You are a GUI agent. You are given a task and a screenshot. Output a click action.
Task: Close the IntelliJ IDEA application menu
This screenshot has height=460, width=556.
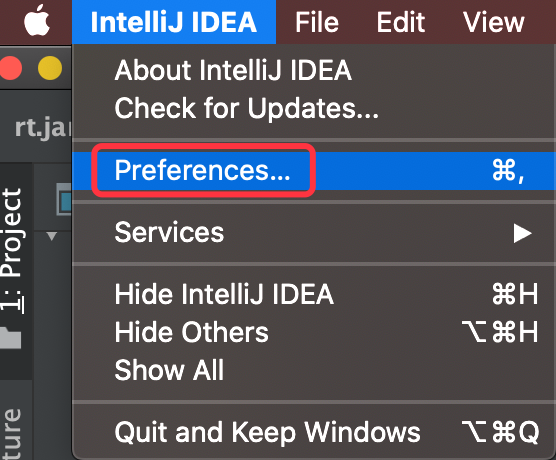(174, 22)
